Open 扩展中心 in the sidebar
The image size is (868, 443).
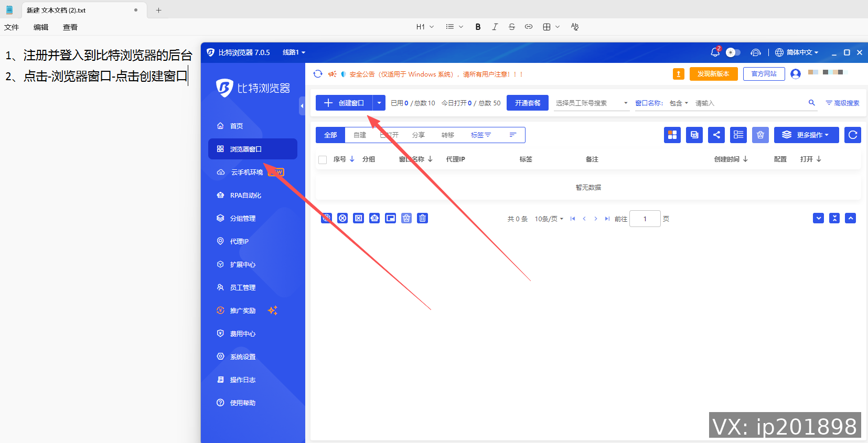pos(253,264)
